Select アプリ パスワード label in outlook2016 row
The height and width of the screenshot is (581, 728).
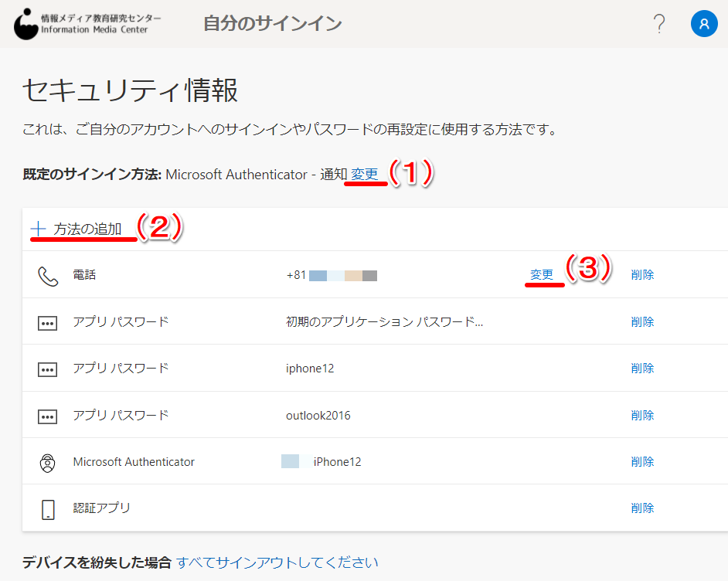click(x=121, y=415)
